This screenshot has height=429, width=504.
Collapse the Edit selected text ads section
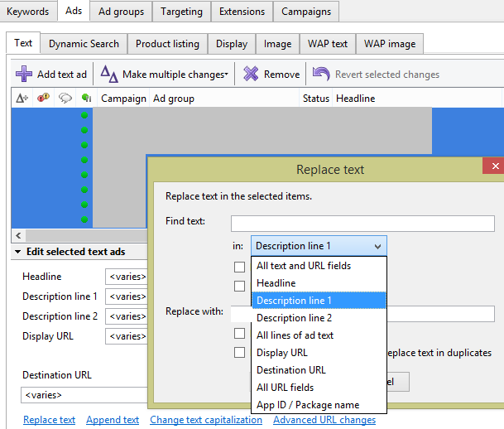pyautogui.click(x=18, y=252)
